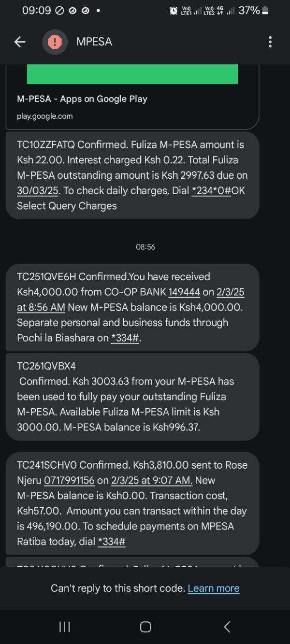Tap the Android recent apps button
This screenshot has height=644, width=290.
(x=64, y=627)
